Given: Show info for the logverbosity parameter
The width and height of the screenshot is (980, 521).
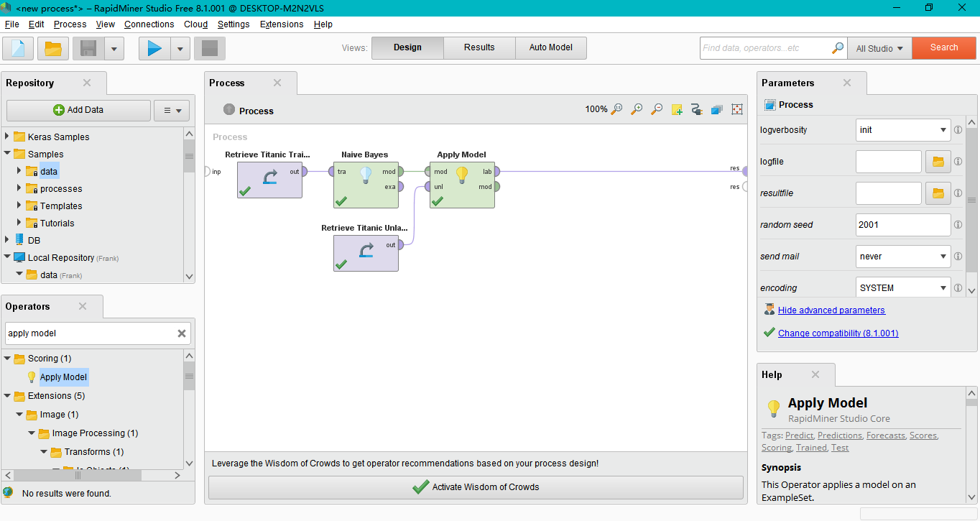Looking at the screenshot, I should pos(958,130).
